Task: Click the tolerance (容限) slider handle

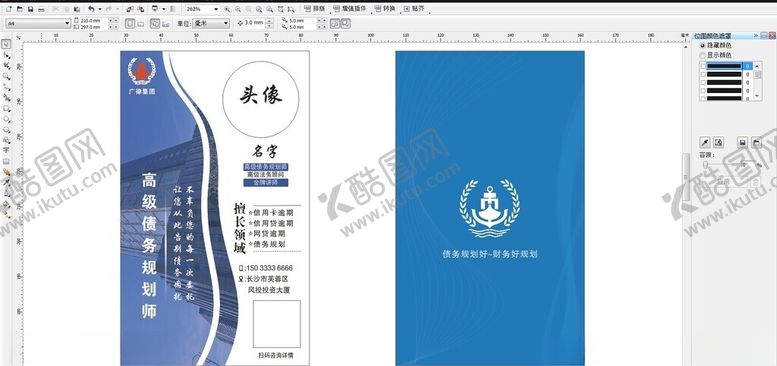Action: coord(705,164)
